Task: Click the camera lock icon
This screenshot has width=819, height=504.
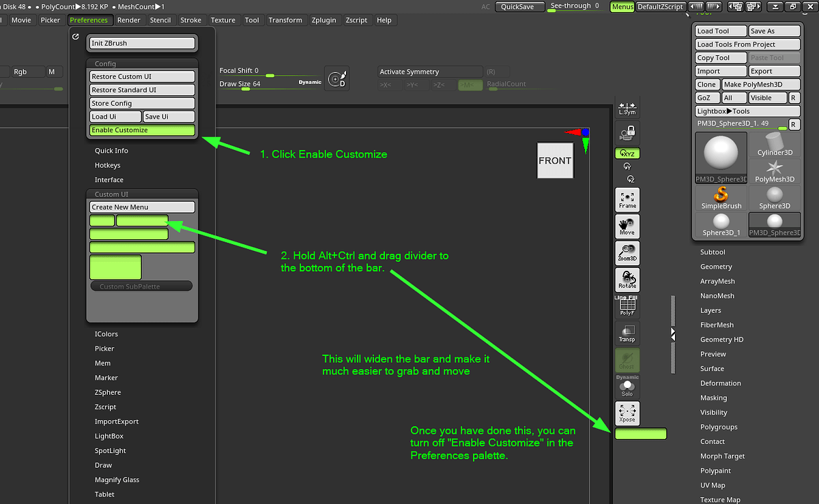Action: pos(627,132)
